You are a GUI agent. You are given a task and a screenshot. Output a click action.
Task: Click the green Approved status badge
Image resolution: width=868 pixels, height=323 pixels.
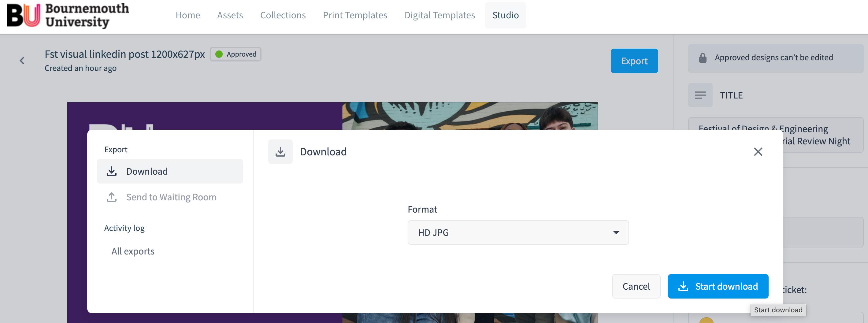(236, 54)
